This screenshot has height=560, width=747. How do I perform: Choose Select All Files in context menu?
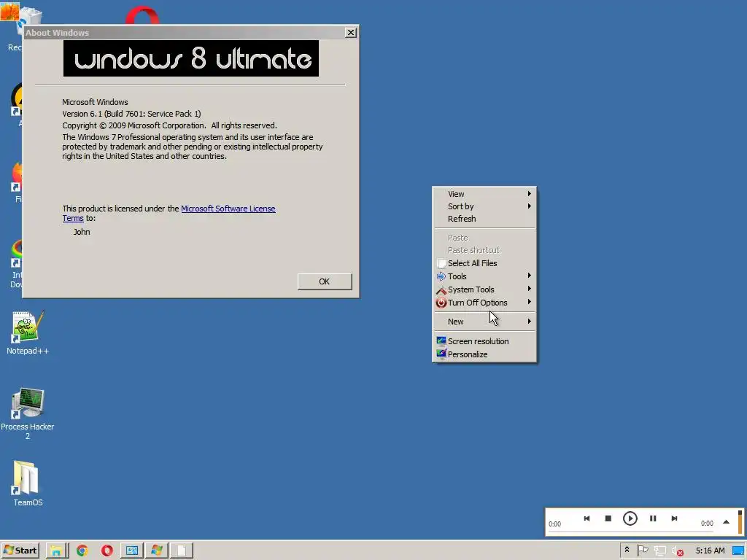pyautogui.click(x=484, y=262)
